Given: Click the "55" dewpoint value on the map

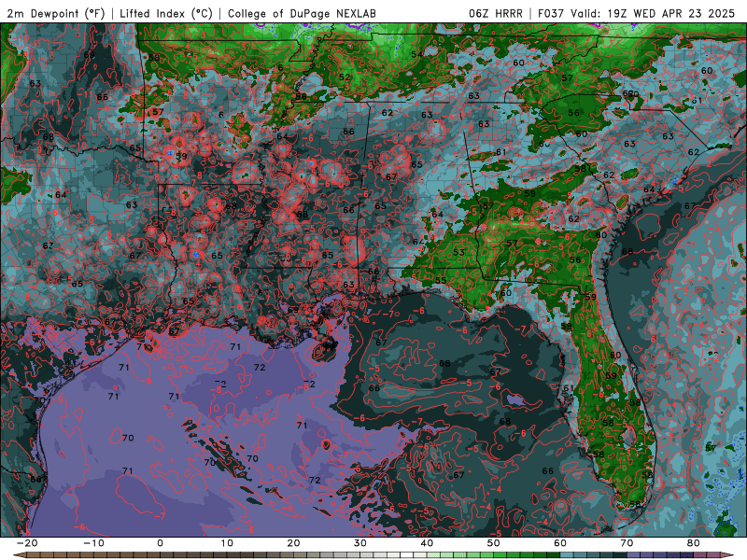Looking at the screenshot, I should coord(440,281).
